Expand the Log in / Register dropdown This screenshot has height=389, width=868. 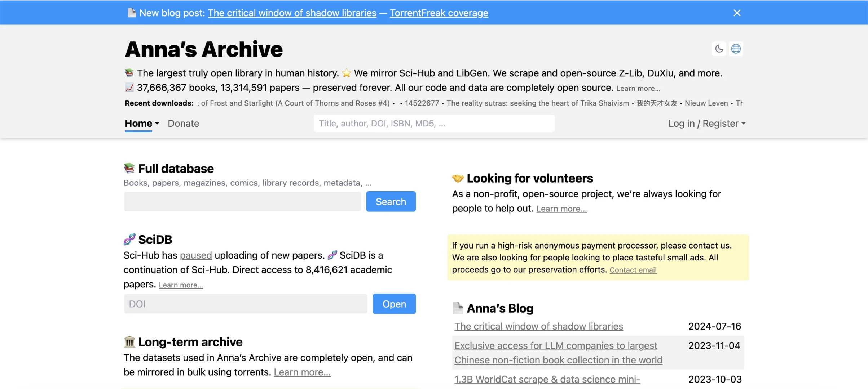(707, 124)
